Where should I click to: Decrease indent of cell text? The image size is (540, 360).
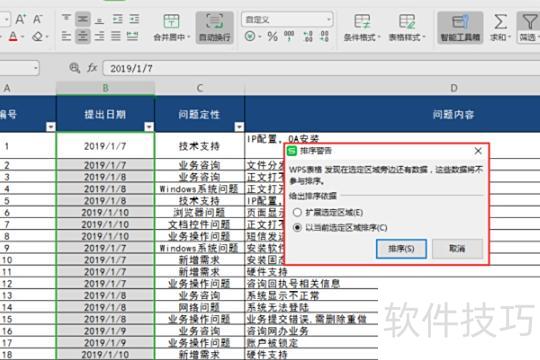pos(118,19)
